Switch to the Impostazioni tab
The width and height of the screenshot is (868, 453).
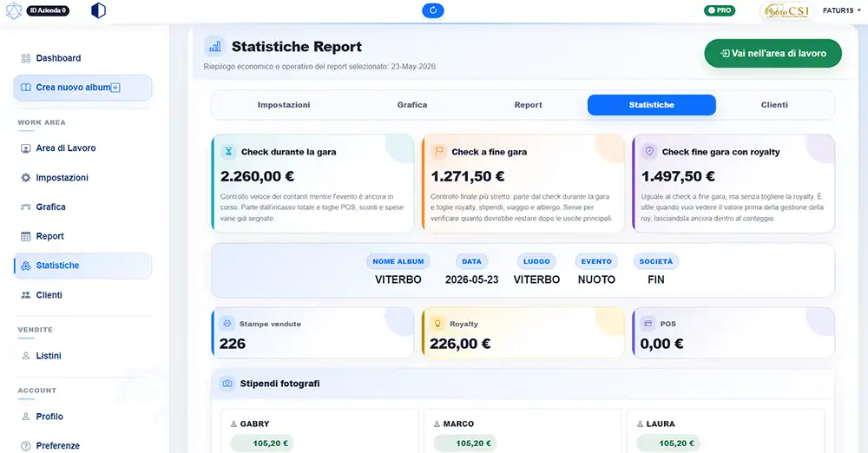pyautogui.click(x=284, y=105)
